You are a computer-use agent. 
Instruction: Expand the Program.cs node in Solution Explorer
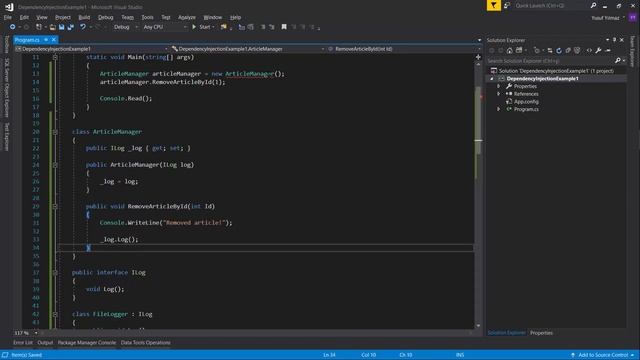498,109
